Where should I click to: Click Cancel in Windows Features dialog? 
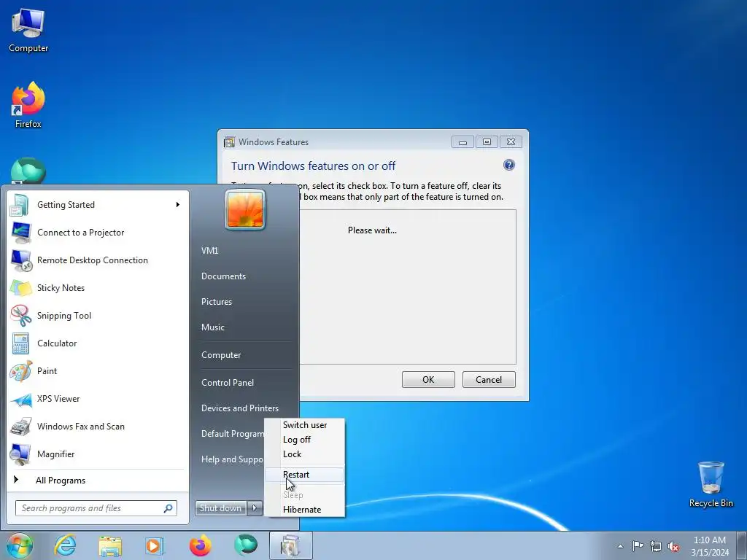click(x=489, y=379)
